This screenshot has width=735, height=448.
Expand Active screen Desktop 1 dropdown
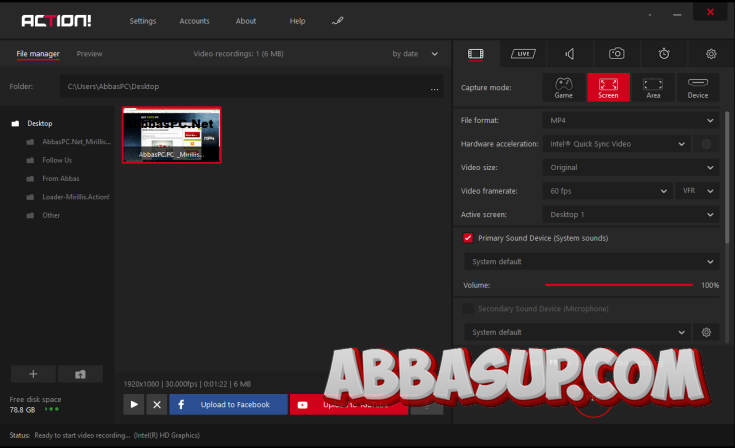point(630,214)
